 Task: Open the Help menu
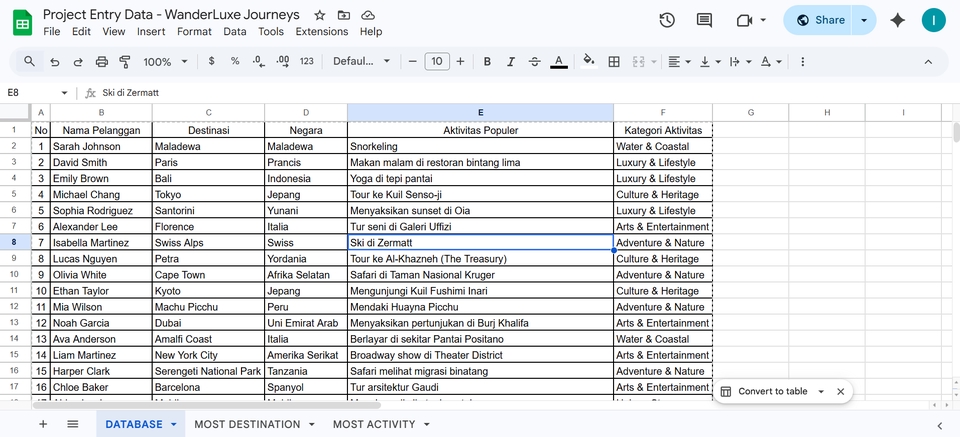371,31
